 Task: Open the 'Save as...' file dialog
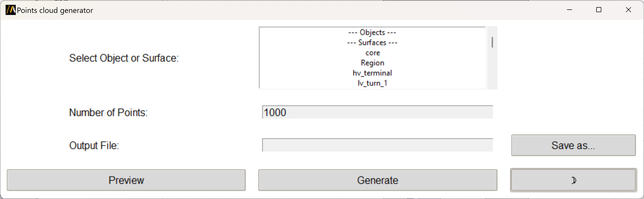[x=573, y=145]
